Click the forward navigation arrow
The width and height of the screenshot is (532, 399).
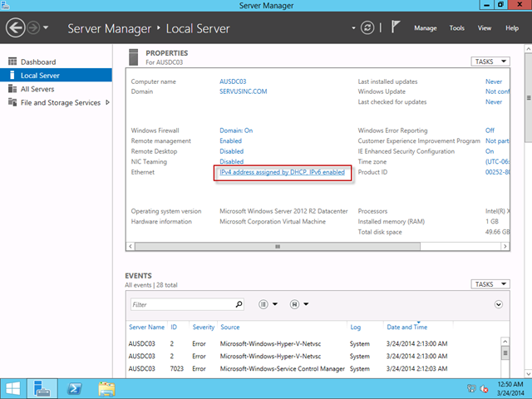click(33, 27)
